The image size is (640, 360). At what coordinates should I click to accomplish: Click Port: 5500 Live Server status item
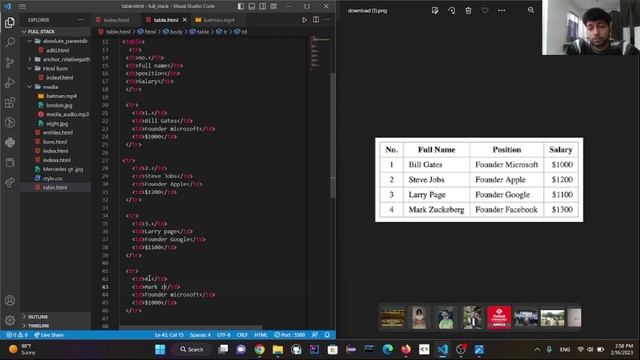click(x=289, y=335)
